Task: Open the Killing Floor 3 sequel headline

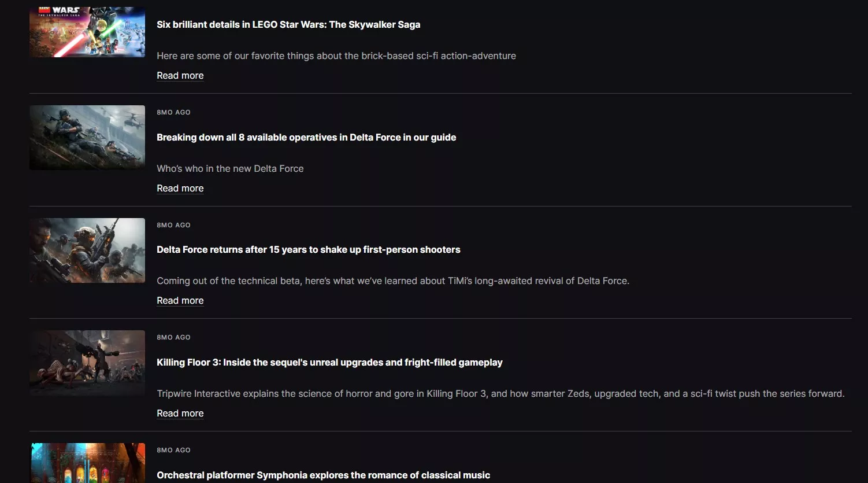Action: [329, 362]
